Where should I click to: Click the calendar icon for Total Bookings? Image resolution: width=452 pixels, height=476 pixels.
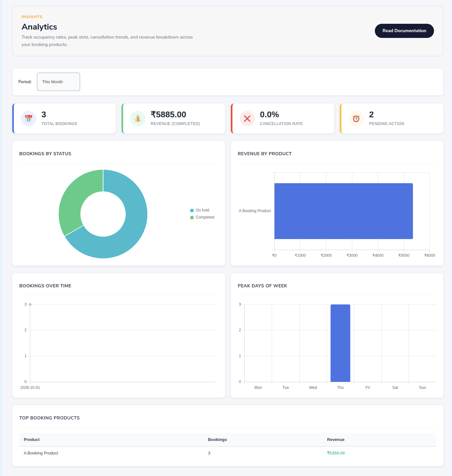[29, 119]
